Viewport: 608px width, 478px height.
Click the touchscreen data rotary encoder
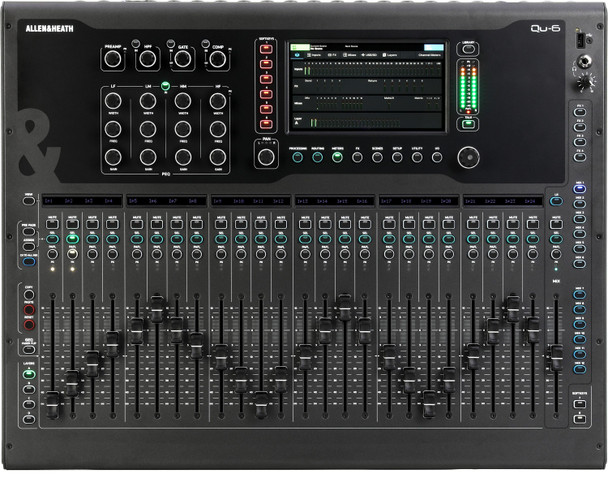(x=468, y=157)
